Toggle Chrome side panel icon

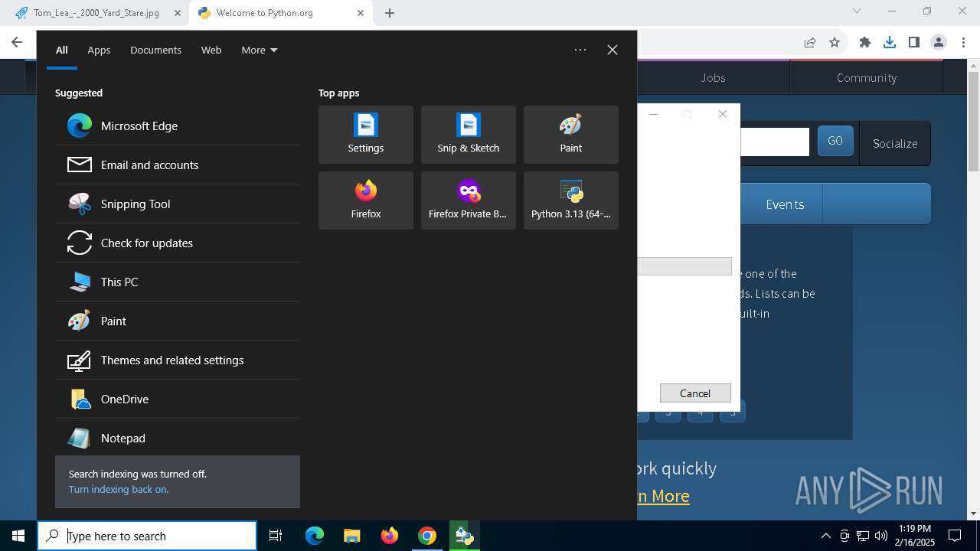(913, 42)
